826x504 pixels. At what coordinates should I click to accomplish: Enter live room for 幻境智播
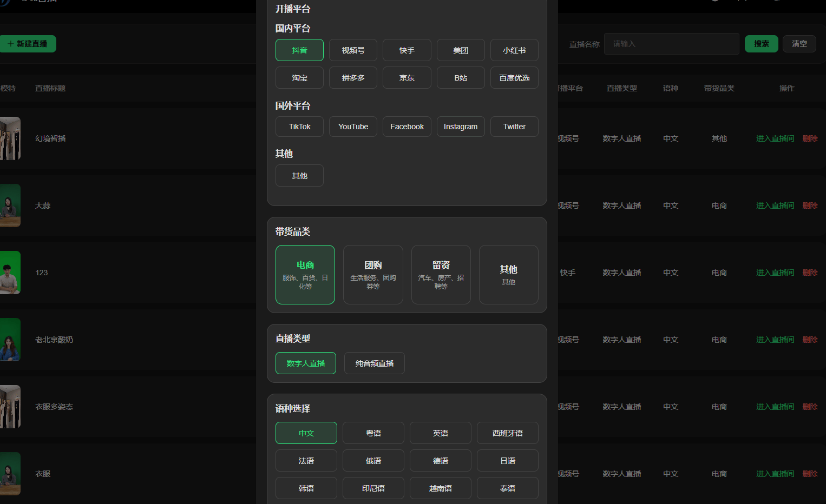click(x=775, y=138)
